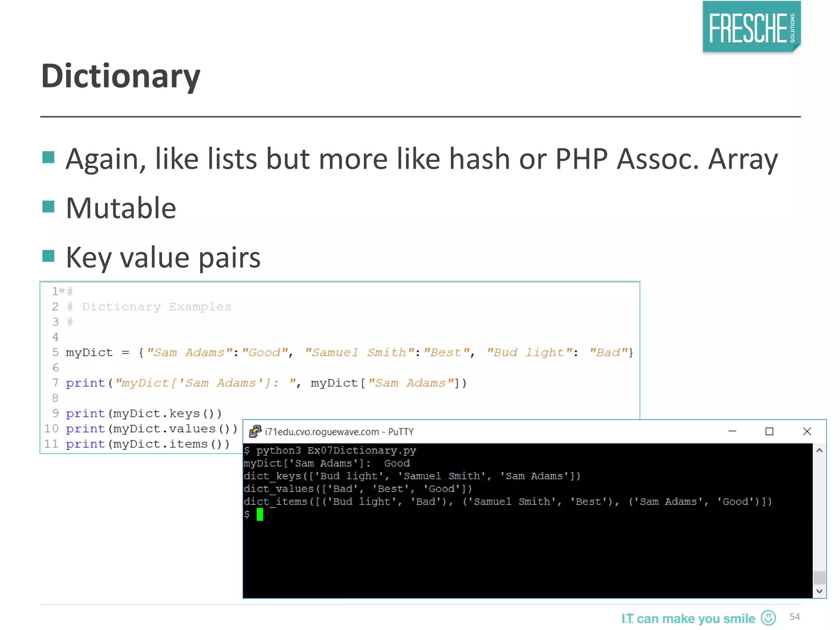Collapse the comment fold marker on line 1
The width and height of the screenshot is (840, 630).
click(62, 290)
